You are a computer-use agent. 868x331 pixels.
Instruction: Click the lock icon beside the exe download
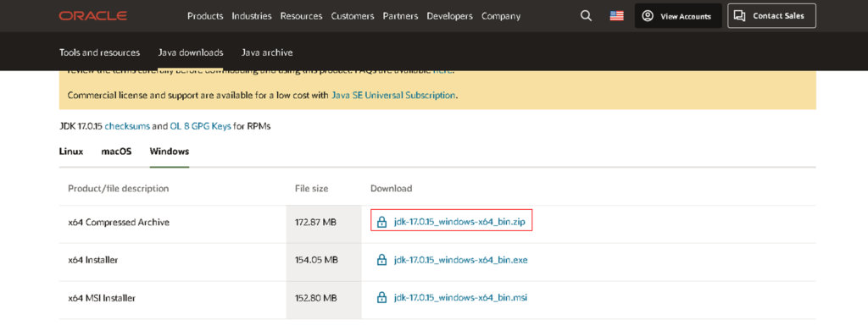tap(381, 260)
